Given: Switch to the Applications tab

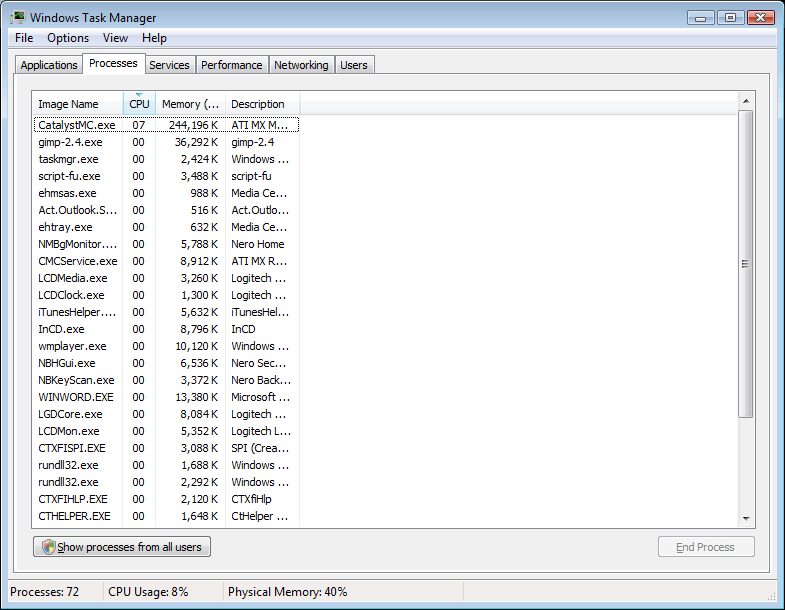Looking at the screenshot, I should point(49,65).
